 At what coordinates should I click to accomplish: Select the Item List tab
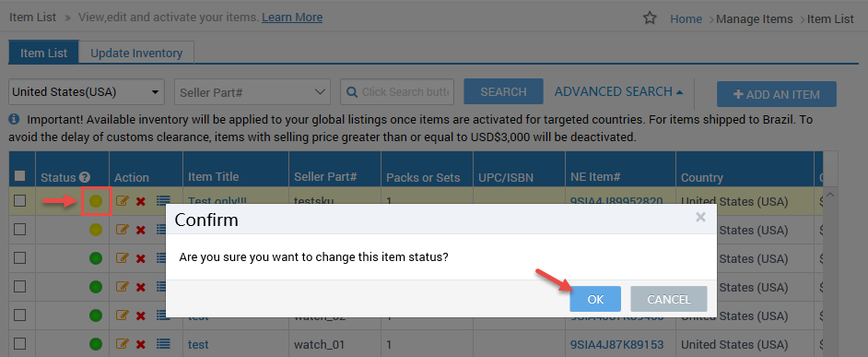pos(43,54)
